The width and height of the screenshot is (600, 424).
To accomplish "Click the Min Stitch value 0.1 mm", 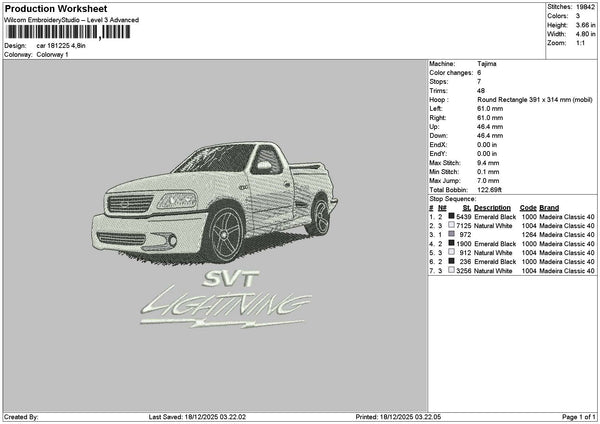I will pos(488,172).
